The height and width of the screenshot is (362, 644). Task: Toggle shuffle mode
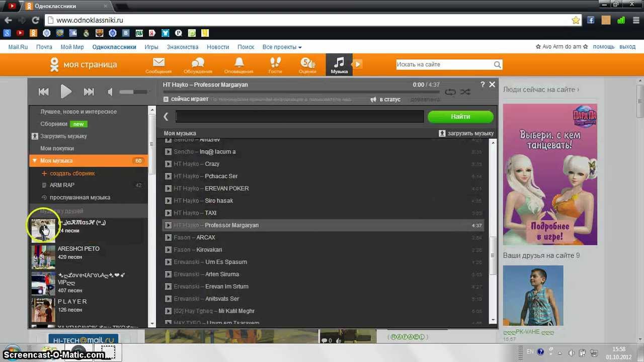tap(465, 92)
